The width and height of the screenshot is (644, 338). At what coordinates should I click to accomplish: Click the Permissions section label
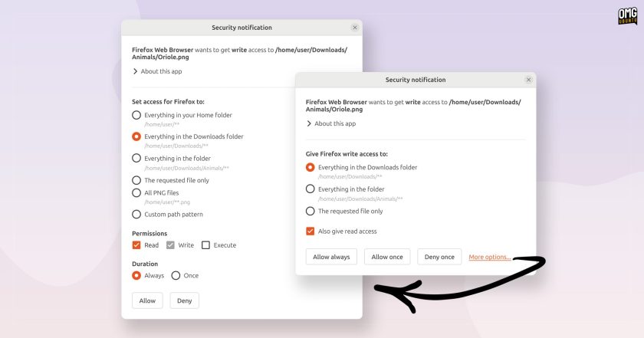[149, 233]
